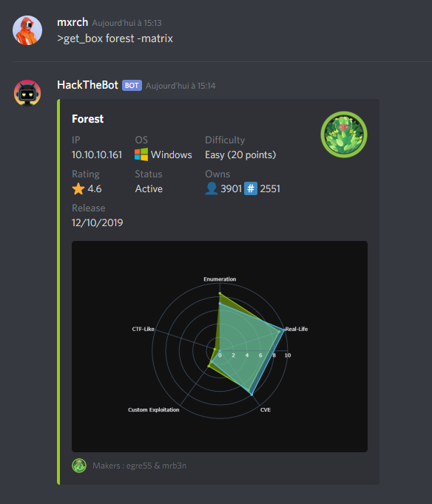Click the Real-Life label on radar chart
The image size is (432, 504).
coord(297,329)
